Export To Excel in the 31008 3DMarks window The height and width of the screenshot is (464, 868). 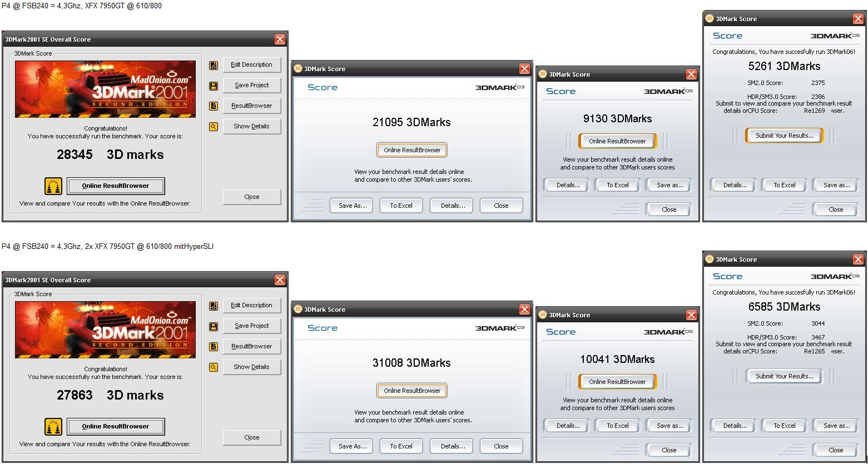[x=401, y=446]
